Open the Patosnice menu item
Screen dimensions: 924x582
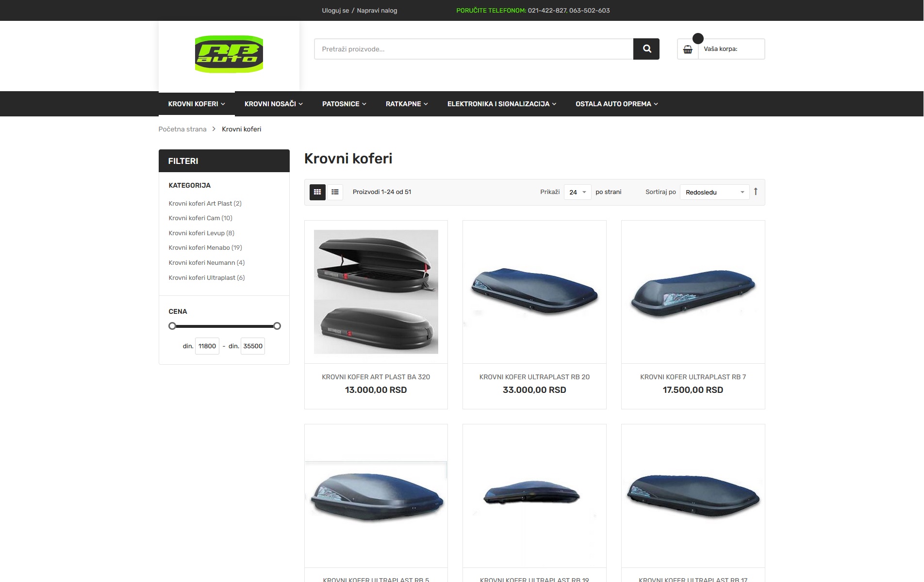344,104
